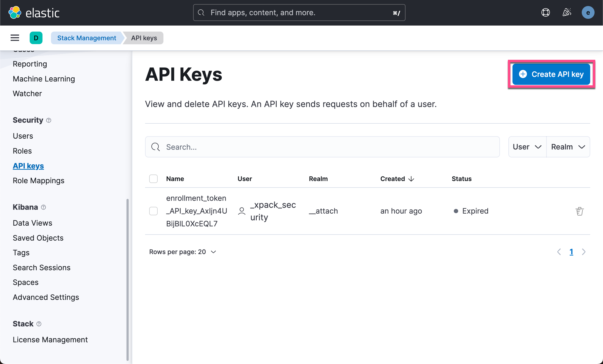
Task: Click the Create API key button
Action: click(x=551, y=74)
